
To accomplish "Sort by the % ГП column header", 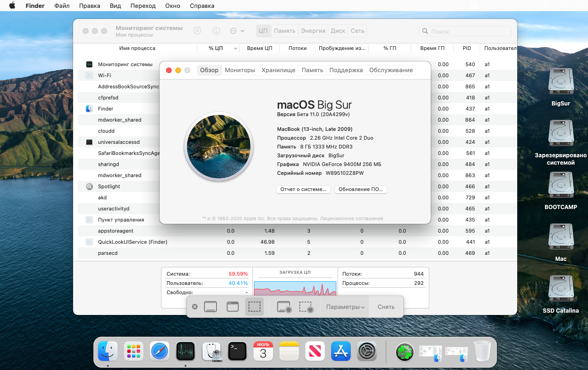I will coord(390,48).
